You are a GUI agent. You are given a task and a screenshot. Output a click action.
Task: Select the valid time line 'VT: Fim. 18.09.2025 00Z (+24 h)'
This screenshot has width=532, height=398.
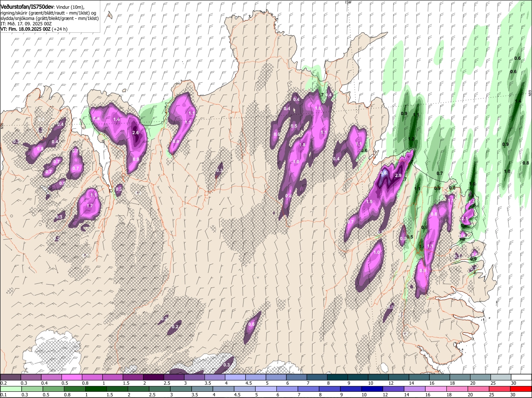coord(34,29)
